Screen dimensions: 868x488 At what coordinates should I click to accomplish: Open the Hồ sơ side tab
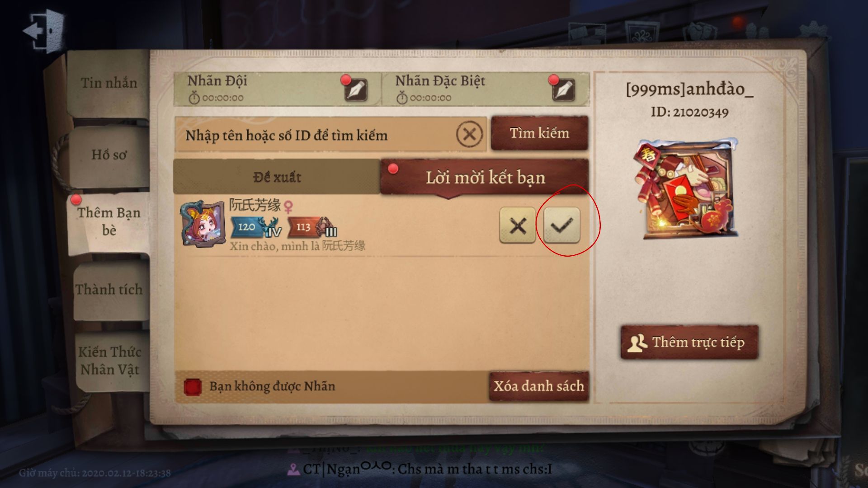click(109, 155)
